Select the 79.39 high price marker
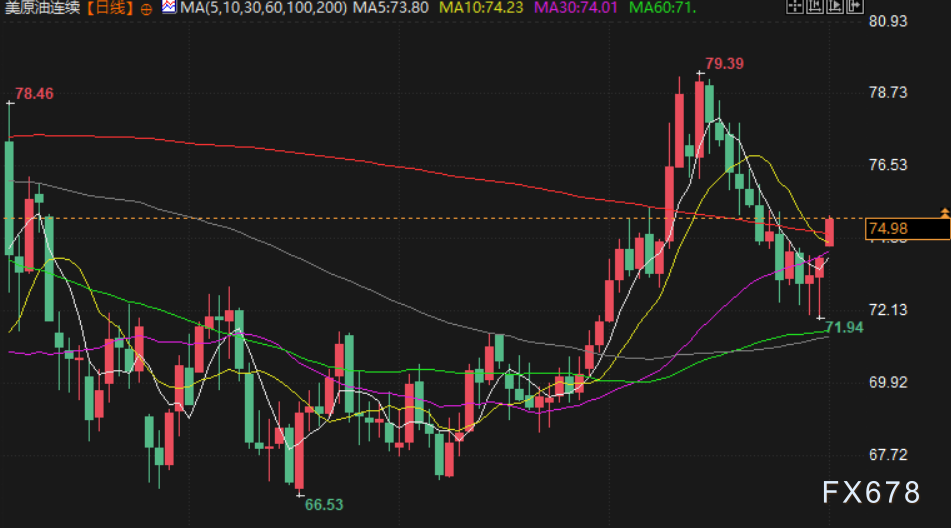This screenshot has width=951, height=528. coord(724,64)
